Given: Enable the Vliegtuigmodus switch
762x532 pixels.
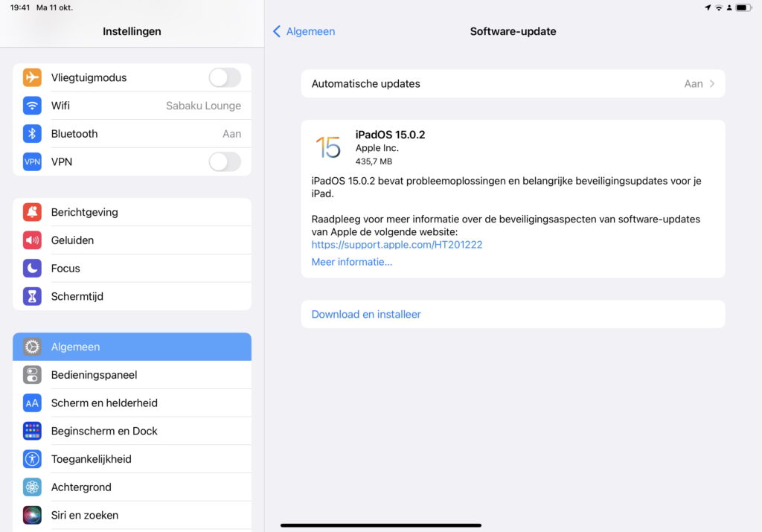Looking at the screenshot, I should [224, 77].
